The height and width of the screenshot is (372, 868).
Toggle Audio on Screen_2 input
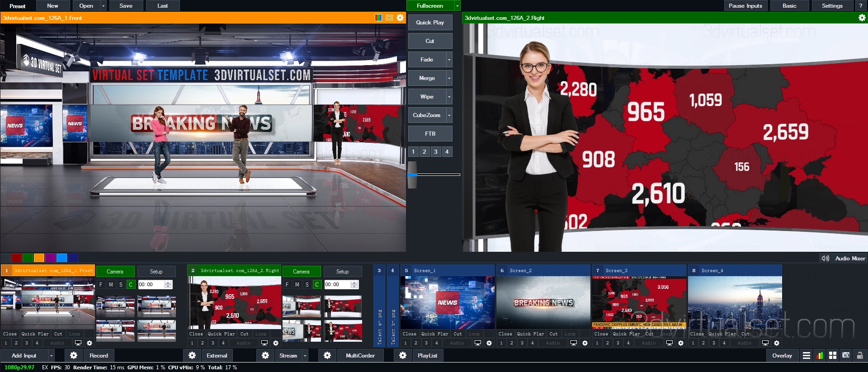(553, 343)
